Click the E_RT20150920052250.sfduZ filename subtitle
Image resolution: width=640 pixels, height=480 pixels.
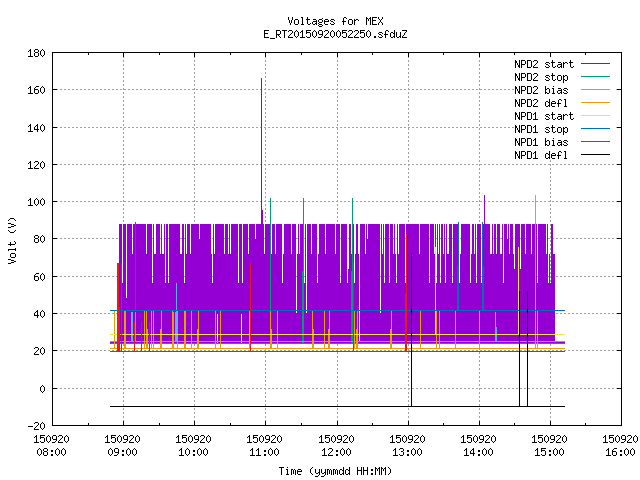(x=335, y=34)
